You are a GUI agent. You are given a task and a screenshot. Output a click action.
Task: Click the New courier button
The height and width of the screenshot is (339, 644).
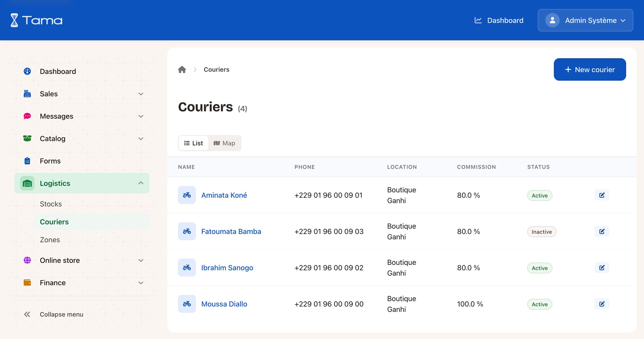click(590, 69)
